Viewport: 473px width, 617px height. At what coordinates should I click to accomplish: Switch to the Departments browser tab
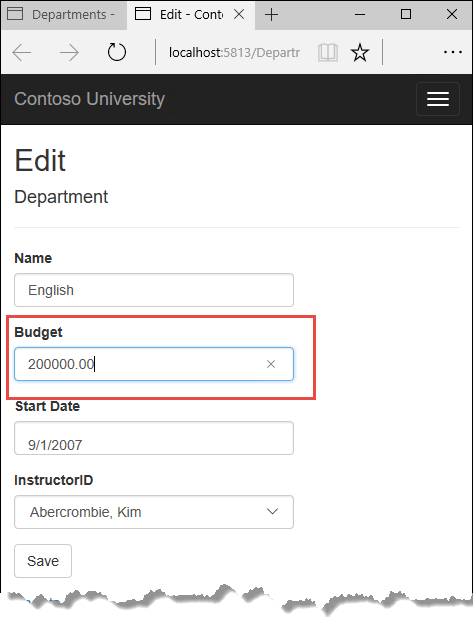coord(64,15)
